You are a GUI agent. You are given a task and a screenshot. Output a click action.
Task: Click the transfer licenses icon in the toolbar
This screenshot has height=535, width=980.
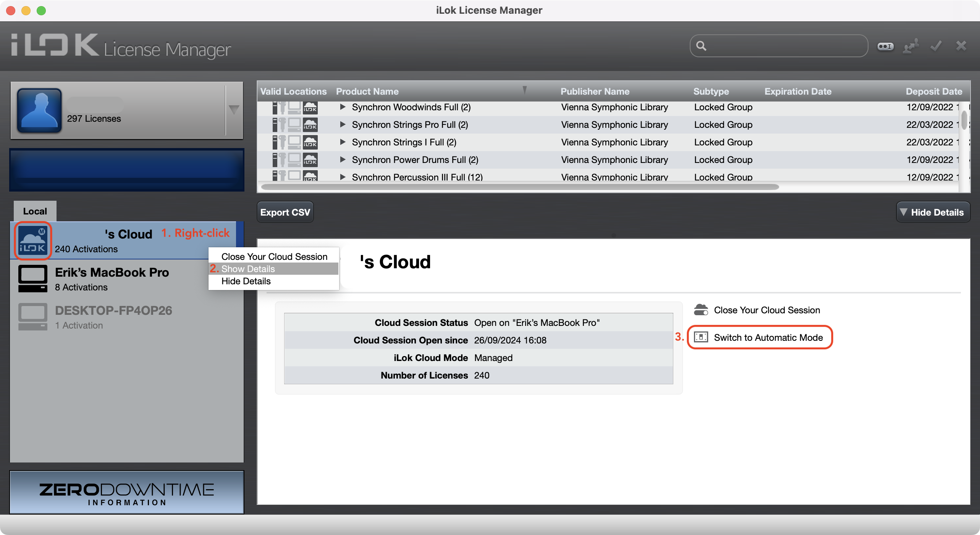(911, 46)
